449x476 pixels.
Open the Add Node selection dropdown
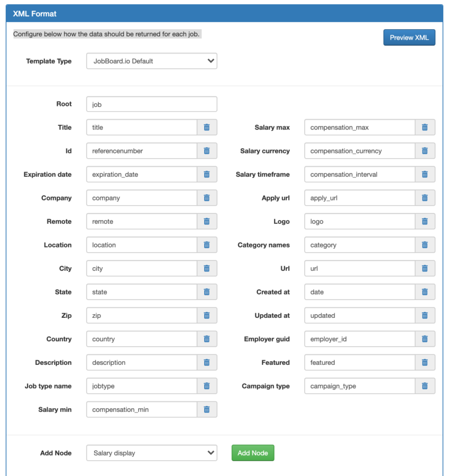(152, 453)
